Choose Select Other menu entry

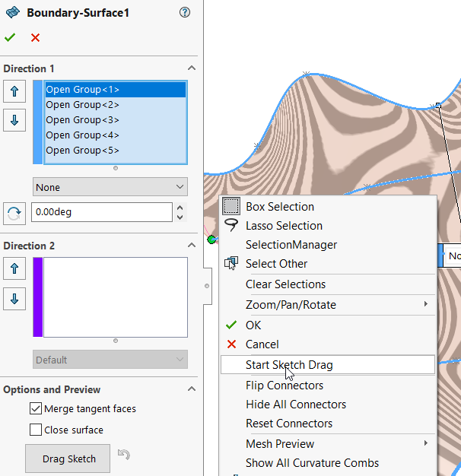pos(328,264)
